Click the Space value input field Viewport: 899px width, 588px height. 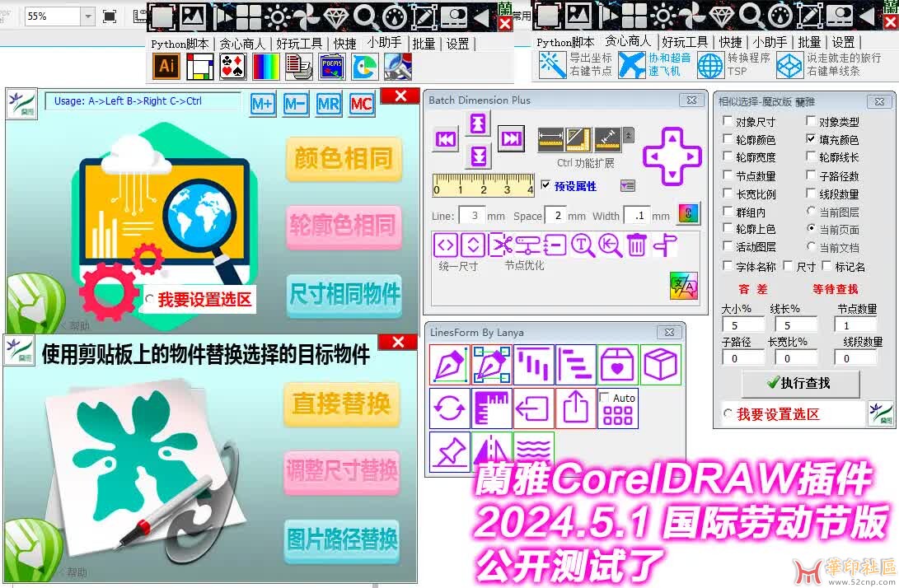(557, 216)
